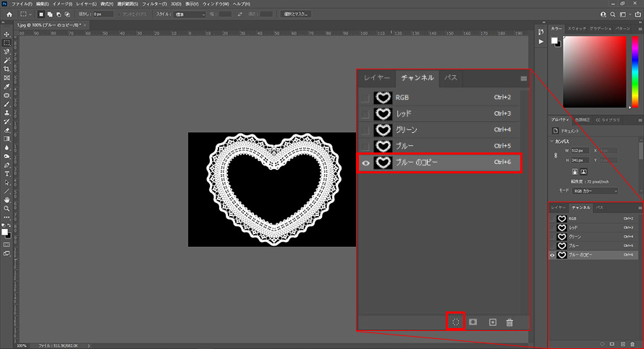This screenshot has width=644, height=349.
Task: Select the Magic Wand tool
Action: click(x=7, y=60)
